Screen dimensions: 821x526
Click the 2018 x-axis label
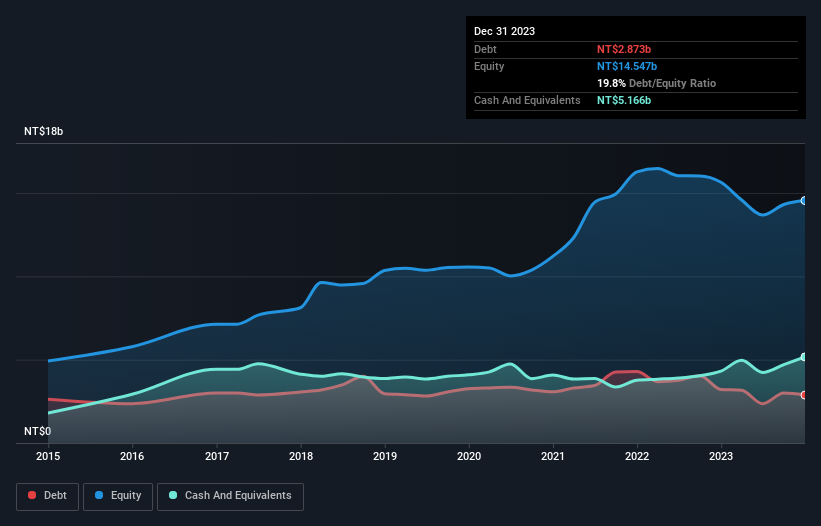click(x=301, y=456)
